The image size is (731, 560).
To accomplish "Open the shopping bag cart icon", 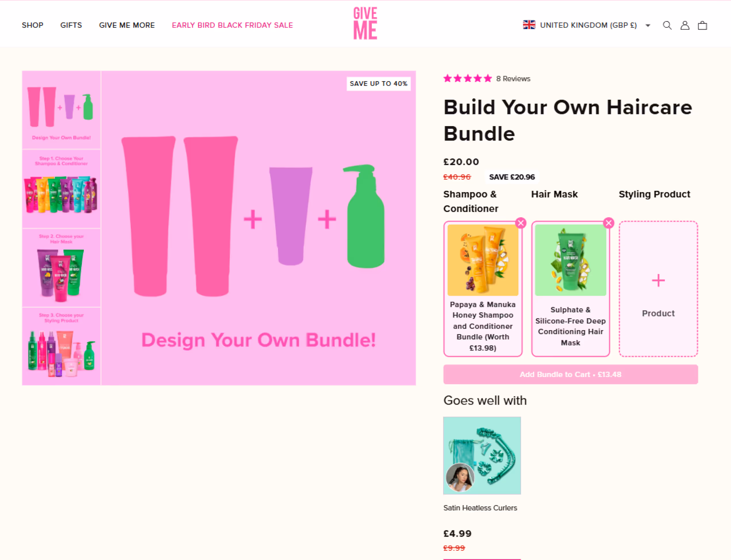I will tap(702, 25).
